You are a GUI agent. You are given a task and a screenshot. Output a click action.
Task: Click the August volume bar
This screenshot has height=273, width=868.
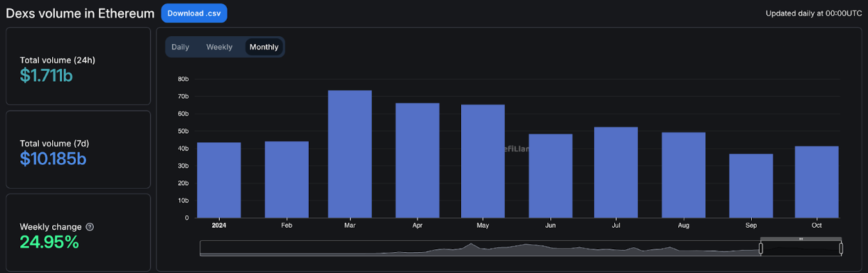click(x=684, y=175)
